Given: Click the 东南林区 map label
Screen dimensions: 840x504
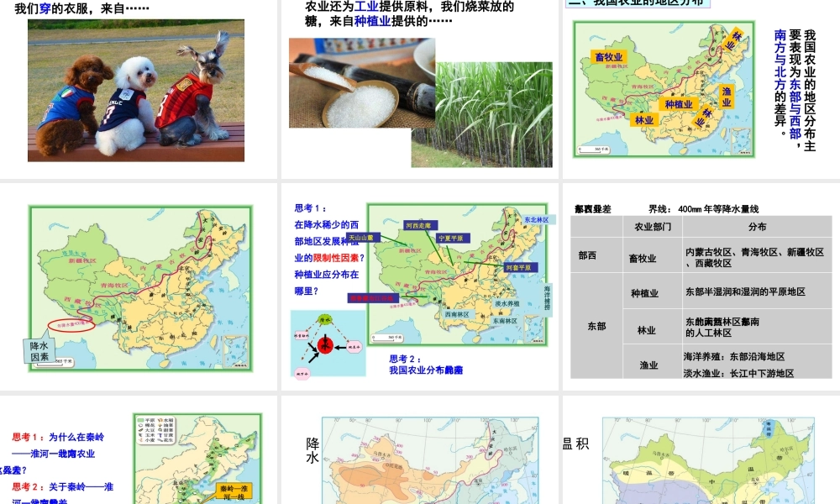Looking at the screenshot, I should coord(505,321).
